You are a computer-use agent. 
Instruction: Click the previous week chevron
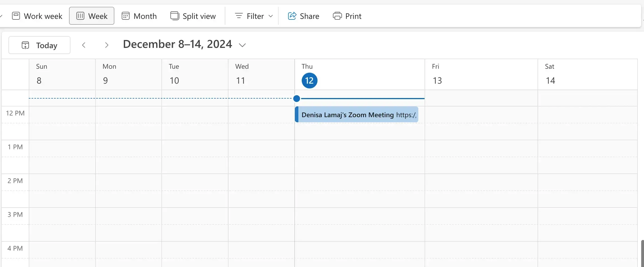[x=84, y=45]
